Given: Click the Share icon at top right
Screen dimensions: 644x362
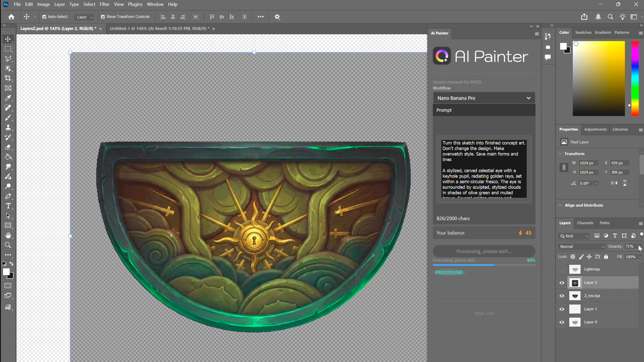Looking at the screenshot, I should click(x=584, y=17).
